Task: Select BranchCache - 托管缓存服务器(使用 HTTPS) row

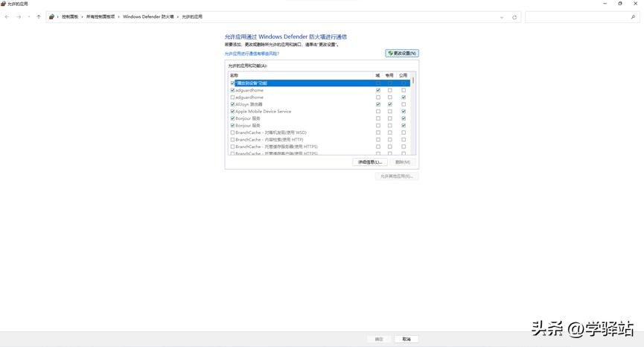Action: 319,147
